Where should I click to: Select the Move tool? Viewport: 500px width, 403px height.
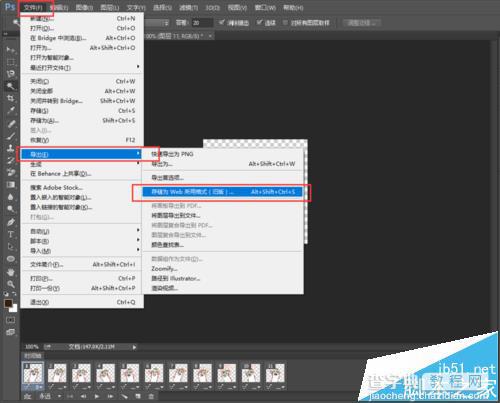point(11,50)
